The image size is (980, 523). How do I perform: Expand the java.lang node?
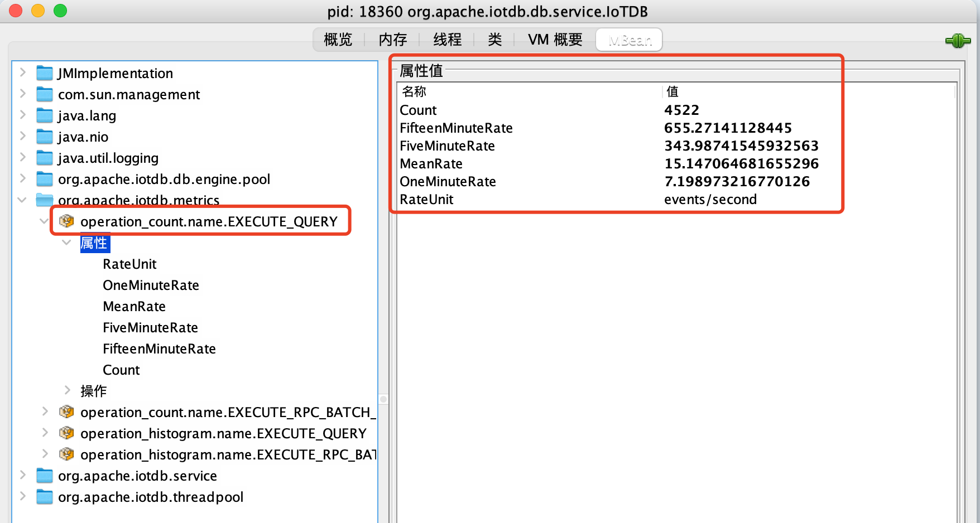(x=22, y=115)
